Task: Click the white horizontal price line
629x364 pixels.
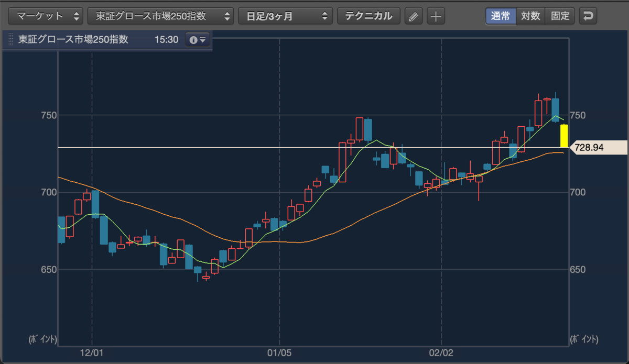Action: [x=313, y=147]
